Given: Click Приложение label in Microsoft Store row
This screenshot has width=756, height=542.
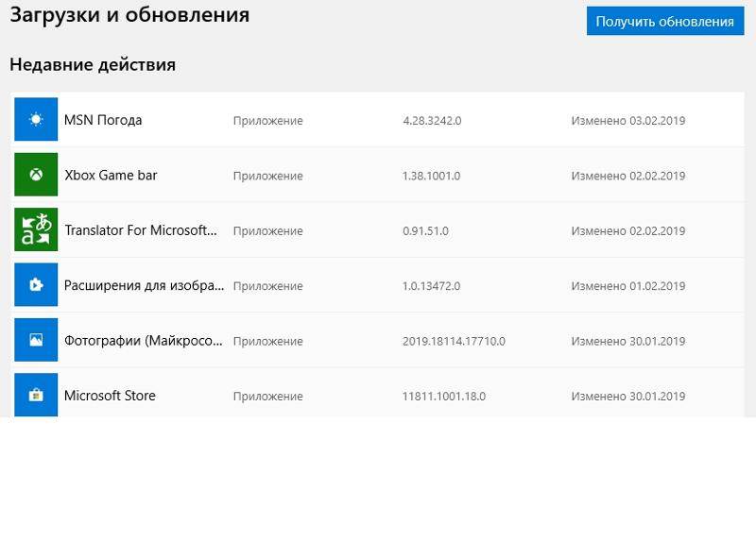Looking at the screenshot, I should 268,397.
